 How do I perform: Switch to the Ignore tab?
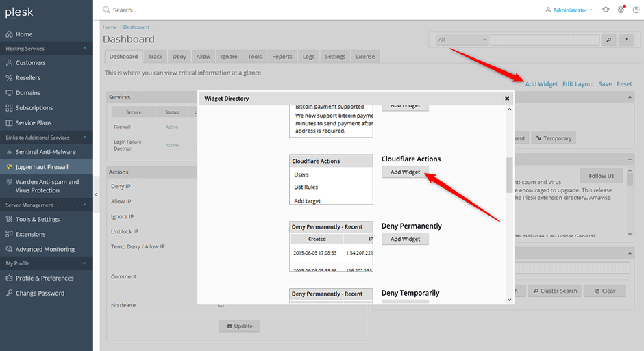(230, 57)
